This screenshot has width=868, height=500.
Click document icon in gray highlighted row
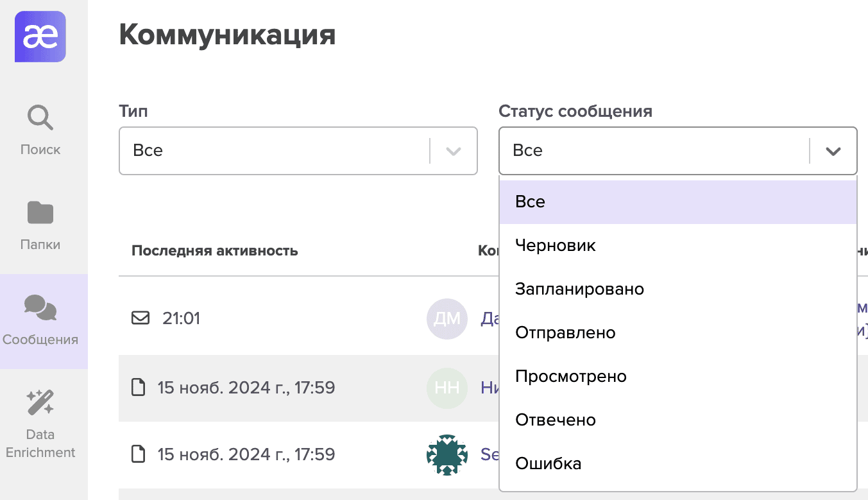[138, 388]
